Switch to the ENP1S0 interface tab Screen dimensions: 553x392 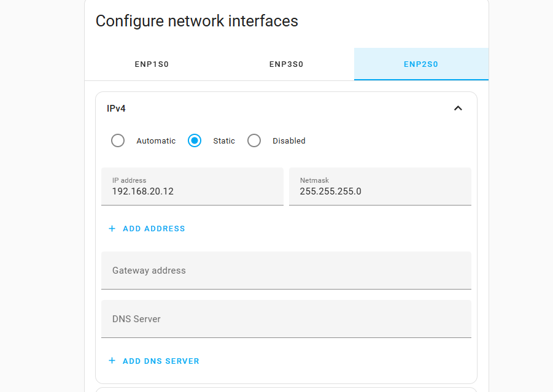pyautogui.click(x=152, y=64)
